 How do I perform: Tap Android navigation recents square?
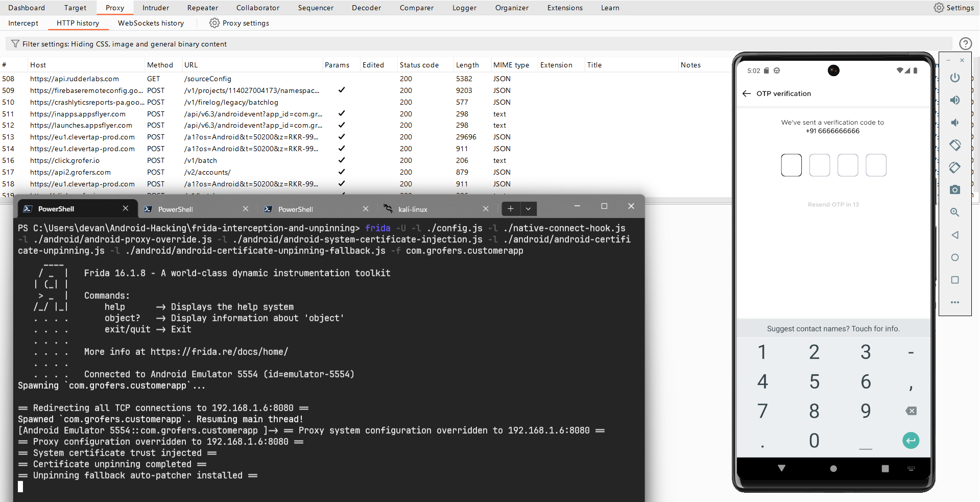pyautogui.click(x=885, y=468)
